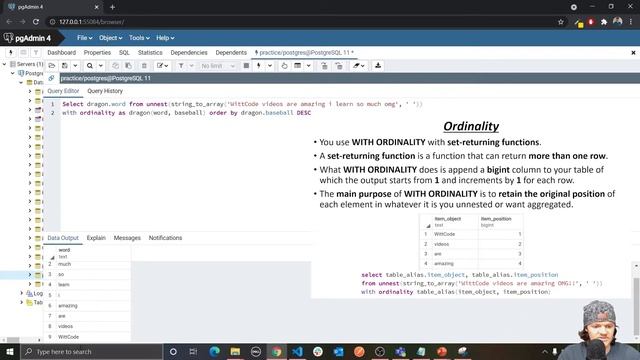Click the Execute query lightning icon
This screenshot has height=360, width=640.
pyautogui.click(x=258, y=66)
